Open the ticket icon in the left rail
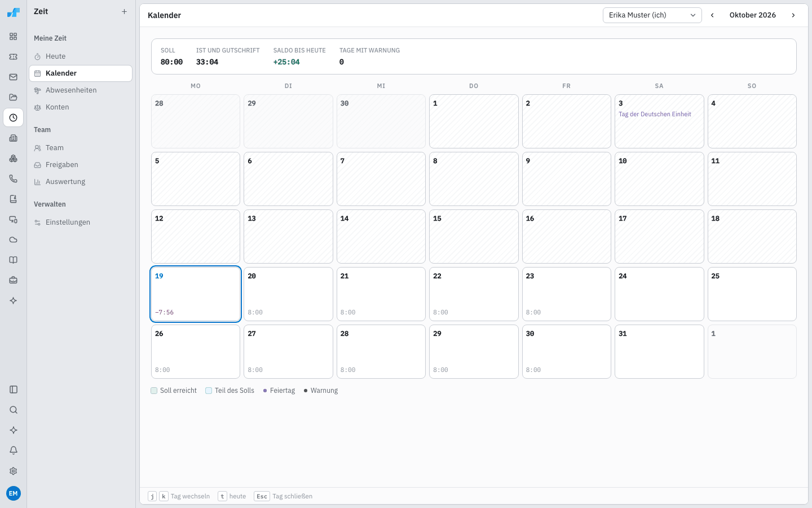Viewport: 812px width, 508px height. [14, 57]
